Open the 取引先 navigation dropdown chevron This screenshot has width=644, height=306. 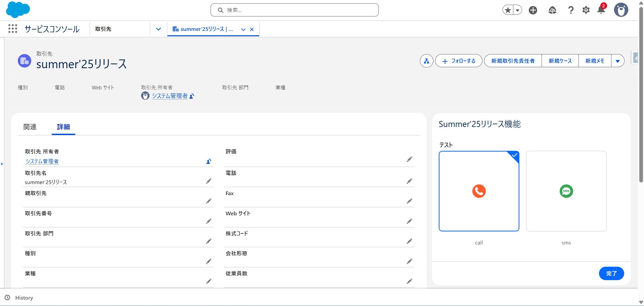coord(159,29)
